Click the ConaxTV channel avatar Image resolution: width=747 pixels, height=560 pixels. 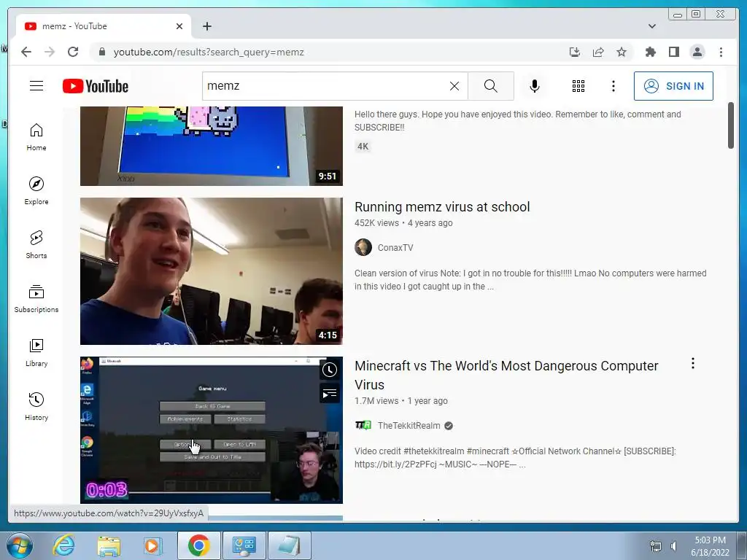(363, 247)
